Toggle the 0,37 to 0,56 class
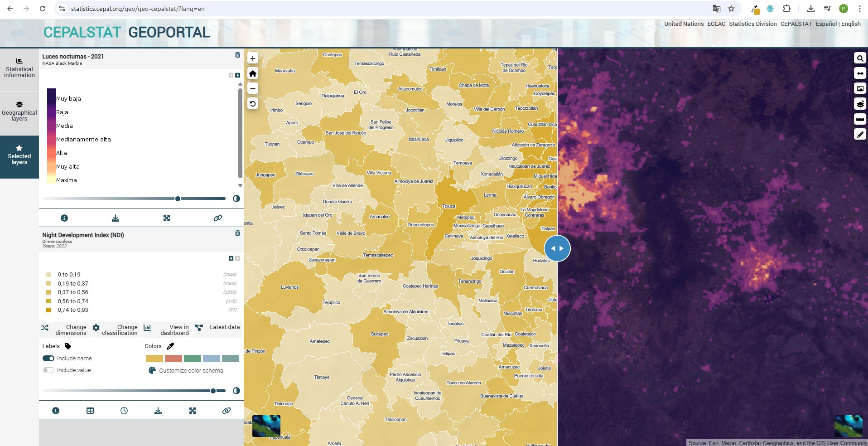 (48, 292)
